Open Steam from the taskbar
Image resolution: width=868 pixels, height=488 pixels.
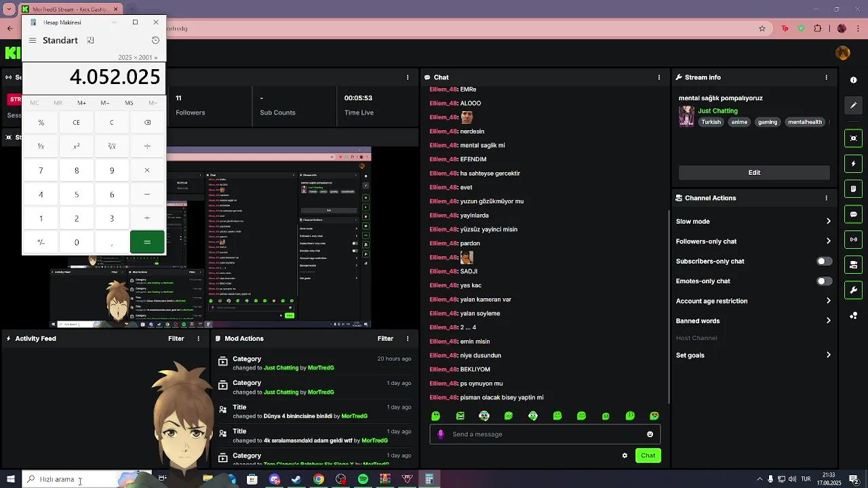(x=296, y=479)
